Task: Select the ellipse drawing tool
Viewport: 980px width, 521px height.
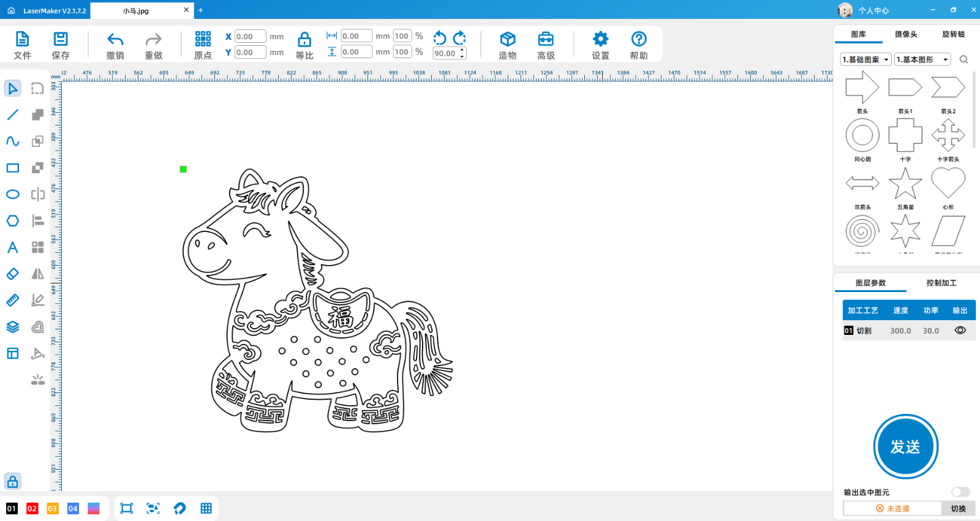Action: click(x=12, y=194)
